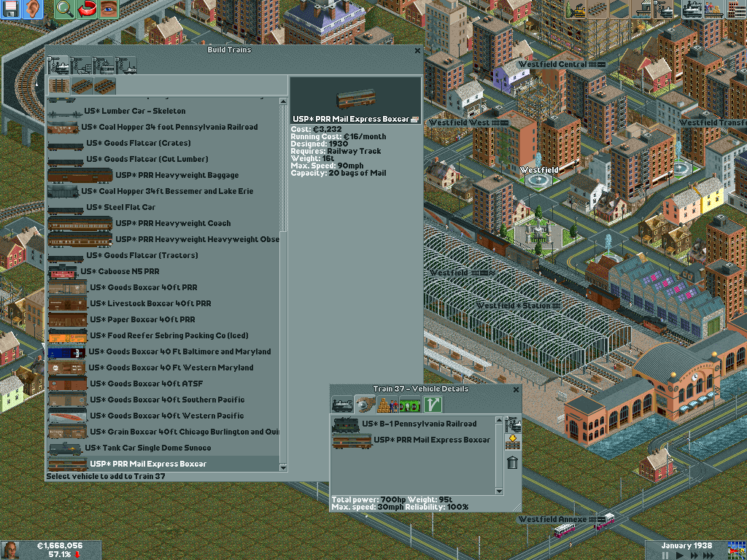Select the Trains tab in Build Trains
Viewport: 747px width, 560px height.
pos(58,65)
